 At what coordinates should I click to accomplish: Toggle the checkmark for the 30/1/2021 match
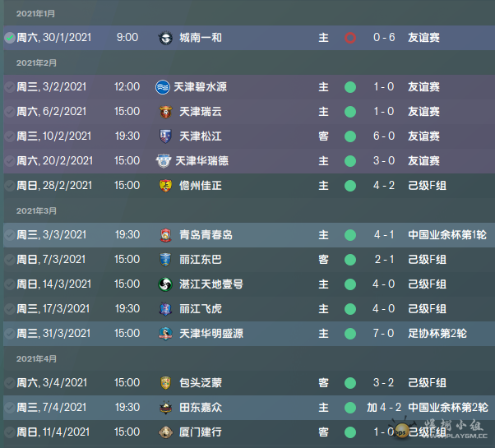coord(9,38)
